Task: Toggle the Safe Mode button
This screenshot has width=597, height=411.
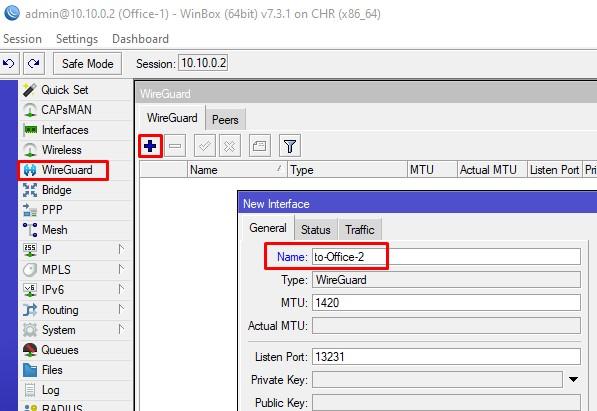Action: [88, 64]
